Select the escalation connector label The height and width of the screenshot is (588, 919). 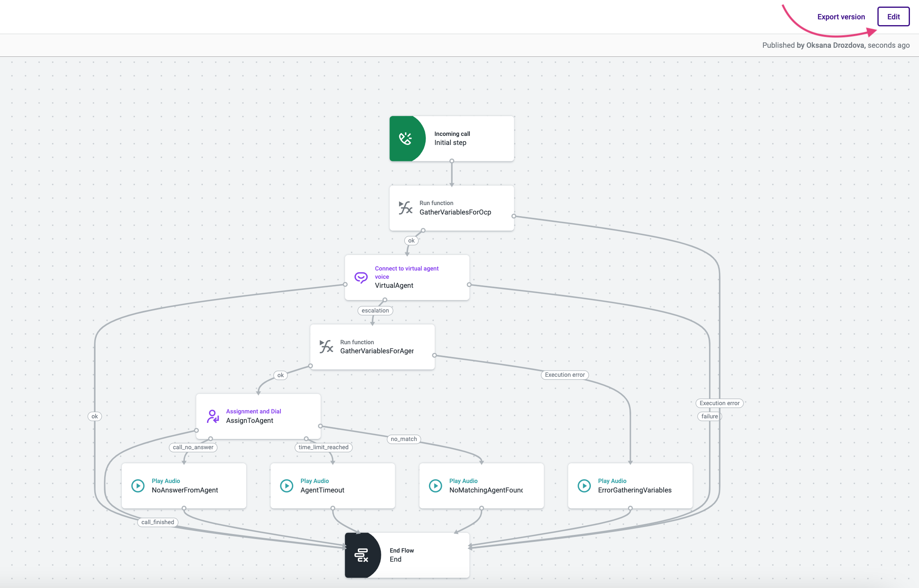coord(375,310)
